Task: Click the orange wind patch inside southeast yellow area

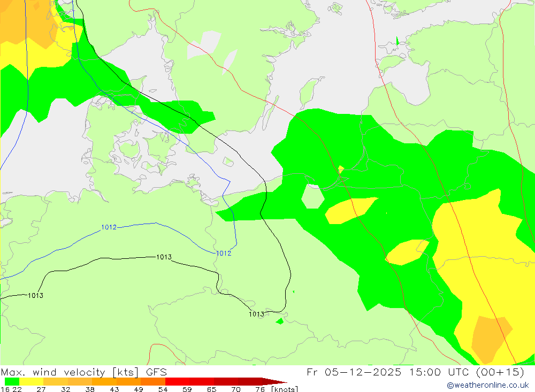Action: click(491, 339)
